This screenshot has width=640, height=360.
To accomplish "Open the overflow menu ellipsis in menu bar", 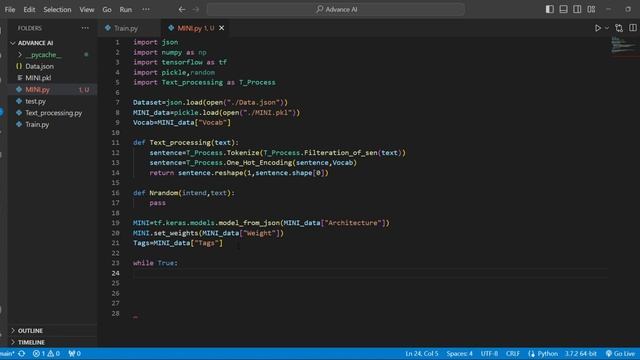I will [x=146, y=9].
